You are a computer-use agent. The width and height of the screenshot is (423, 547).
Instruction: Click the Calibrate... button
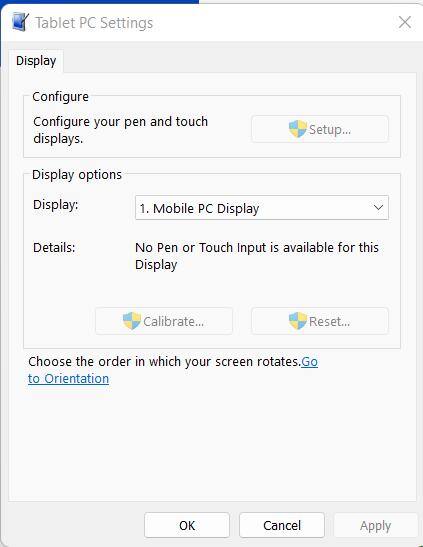pyautogui.click(x=164, y=321)
